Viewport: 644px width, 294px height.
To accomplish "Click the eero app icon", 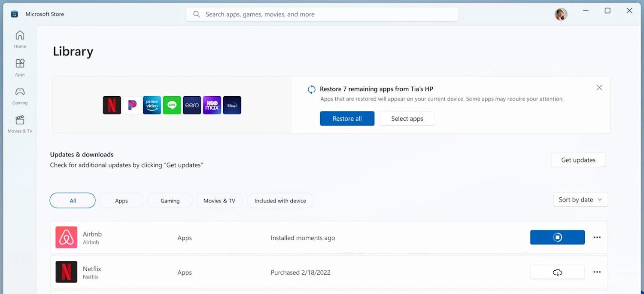I will coord(192,105).
